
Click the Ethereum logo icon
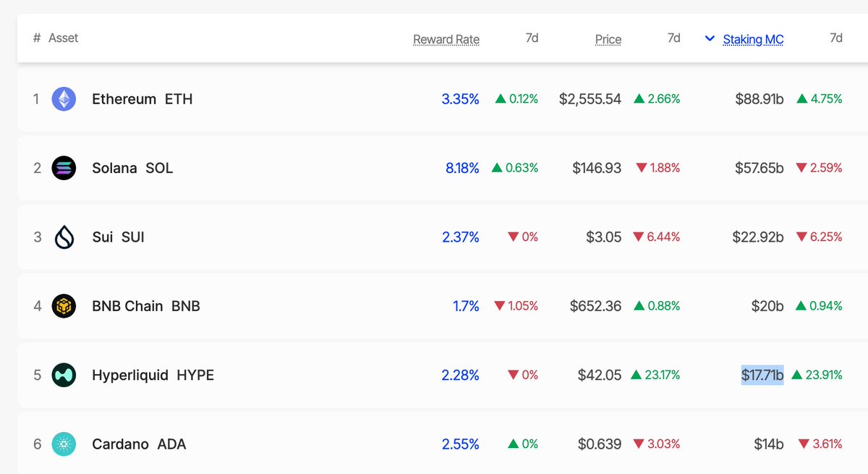tap(64, 99)
